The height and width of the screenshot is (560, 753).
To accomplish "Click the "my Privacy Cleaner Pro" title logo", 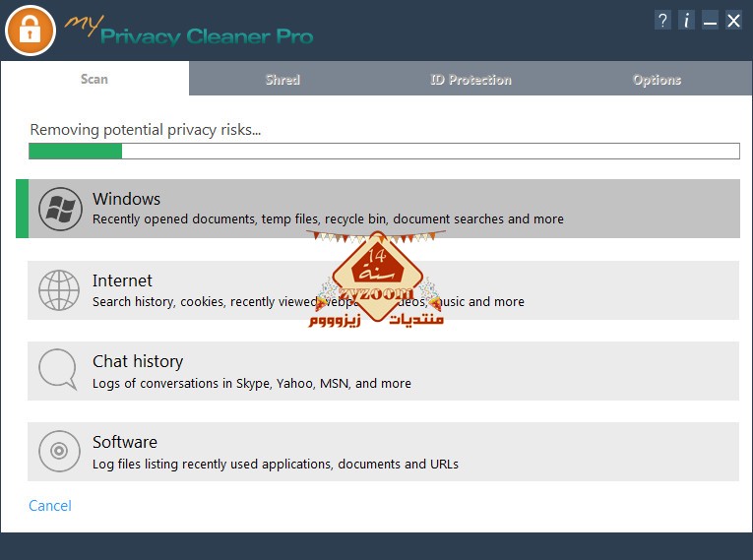I will (189, 31).
